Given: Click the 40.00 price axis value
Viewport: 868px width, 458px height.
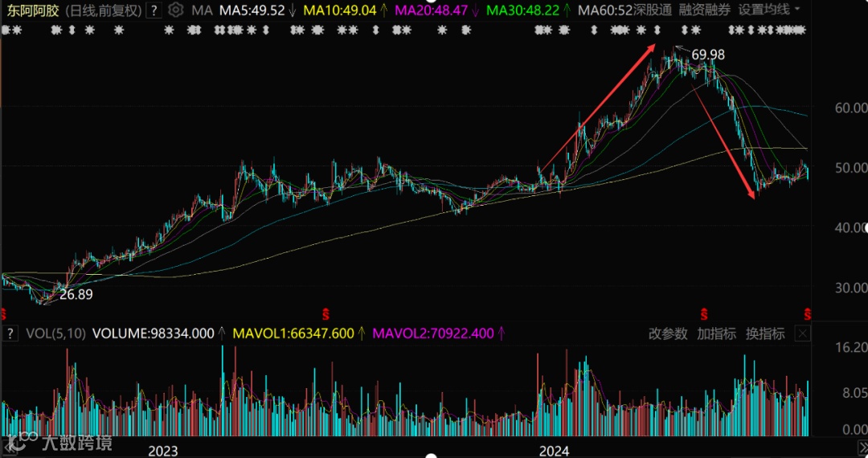Looking at the screenshot, I should tap(851, 227).
